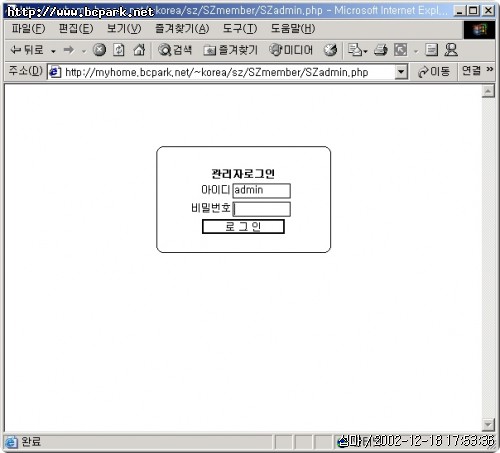Open the forward history dropdown arrow

click(84, 51)
